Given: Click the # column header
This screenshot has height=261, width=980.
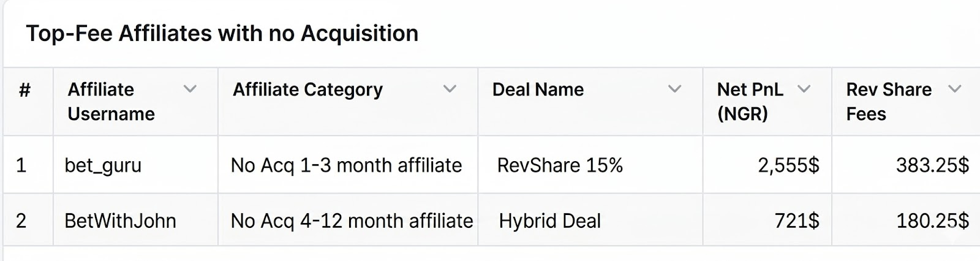Looking at the screenshot, I should (25, 91).
